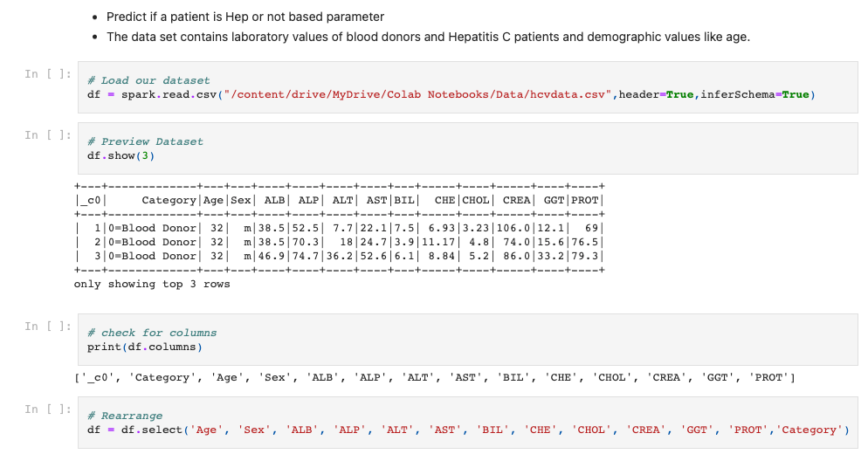Click the In prompt beside spark.read.csv cell
This screenshot has width=868, height=454.
click(x=46, y=73)
